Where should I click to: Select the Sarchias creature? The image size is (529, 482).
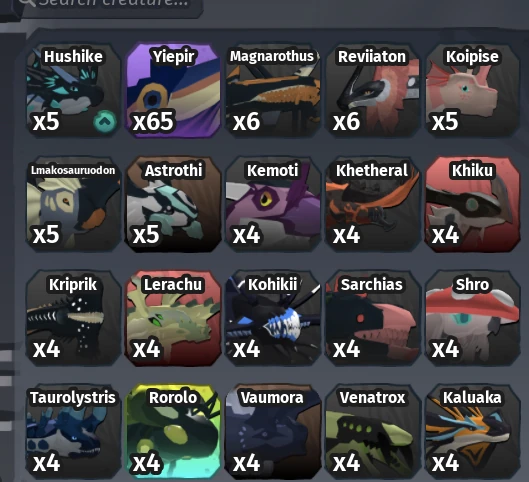pyautogui.click(x=372, y=318)
